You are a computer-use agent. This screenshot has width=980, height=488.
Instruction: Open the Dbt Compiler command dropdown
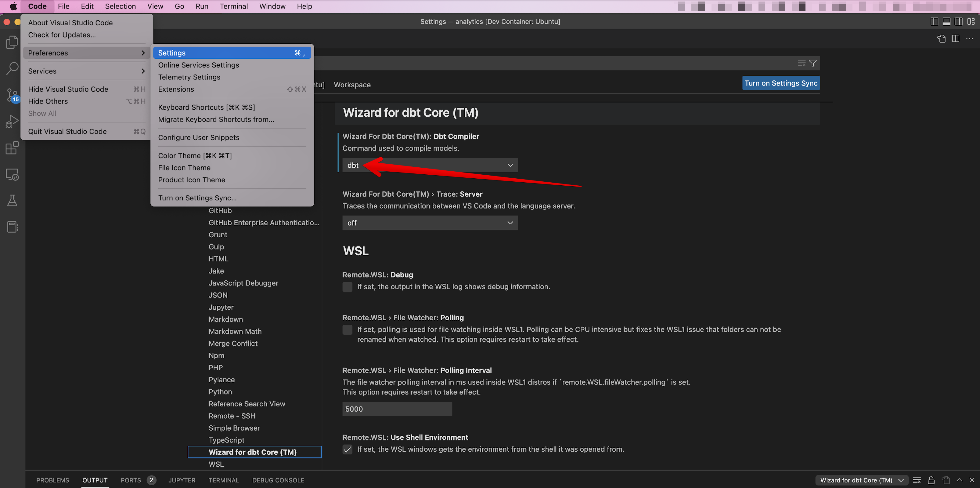tap(430, 165)
